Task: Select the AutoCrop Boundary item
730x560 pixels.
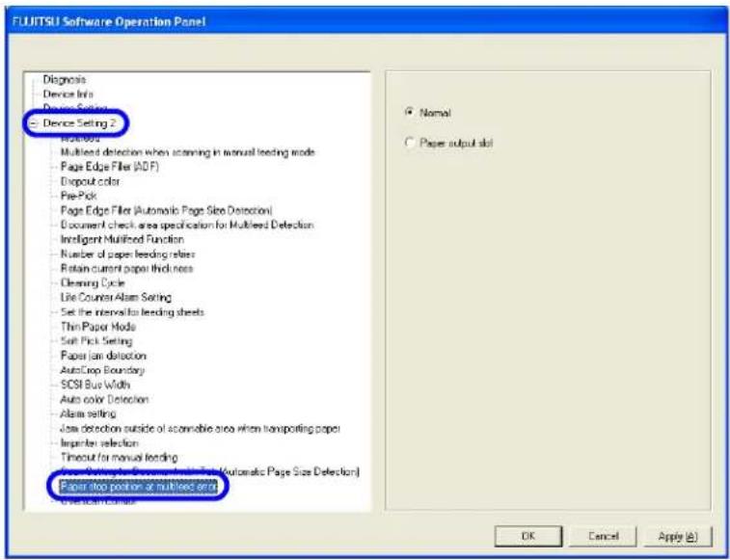Action: (102, 370)
